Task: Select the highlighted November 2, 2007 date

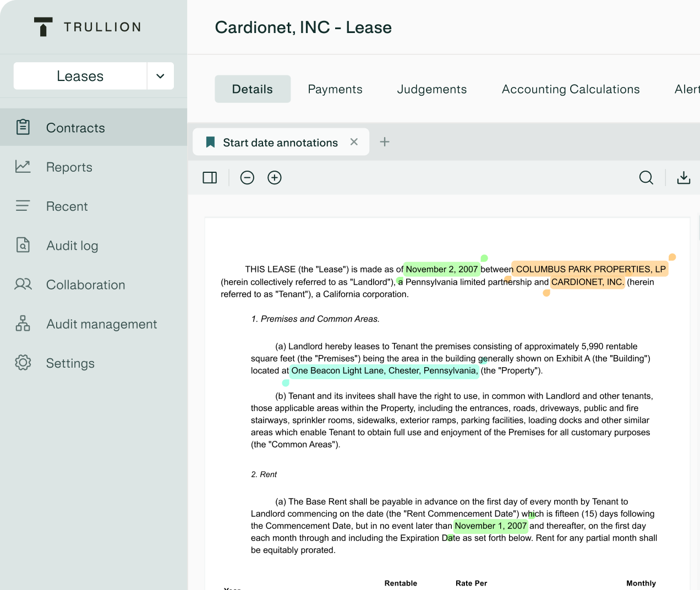Action: [441, 269]
